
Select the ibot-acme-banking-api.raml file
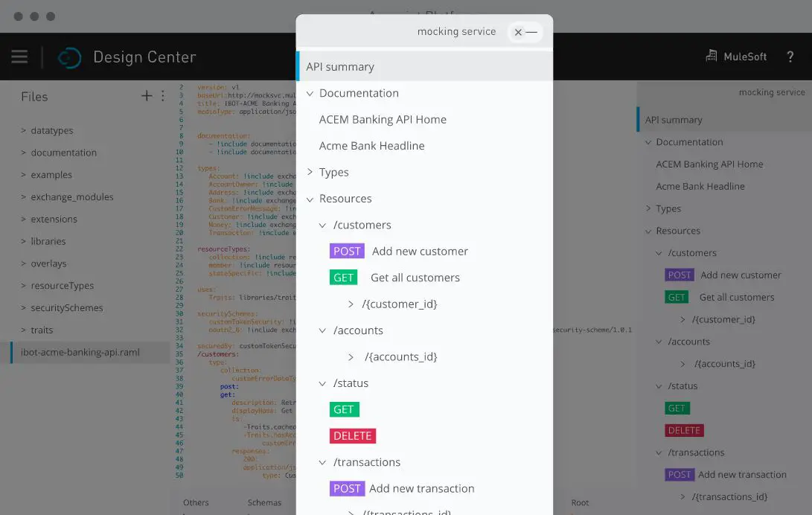pyautogui.click(x=90, y=353)
